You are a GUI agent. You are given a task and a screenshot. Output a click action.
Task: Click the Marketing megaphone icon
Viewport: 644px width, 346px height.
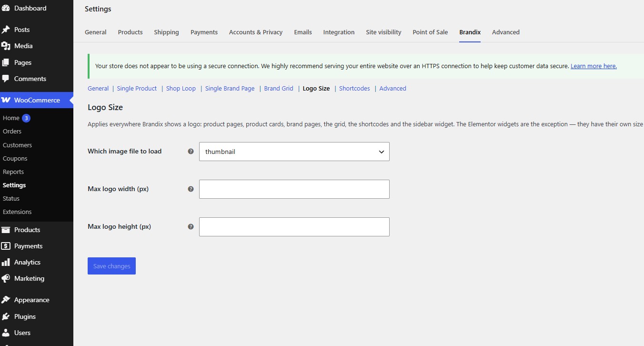coord(6,278)
